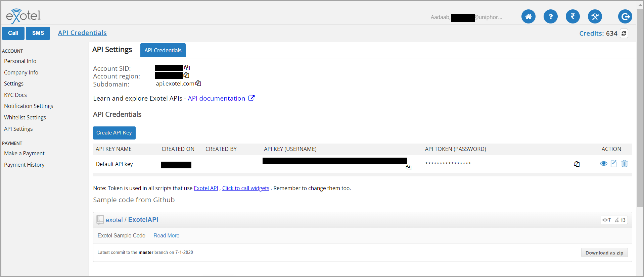644x277 pixels.
Task: Follow the Exotel API link in note
Action: click(206, 188)
